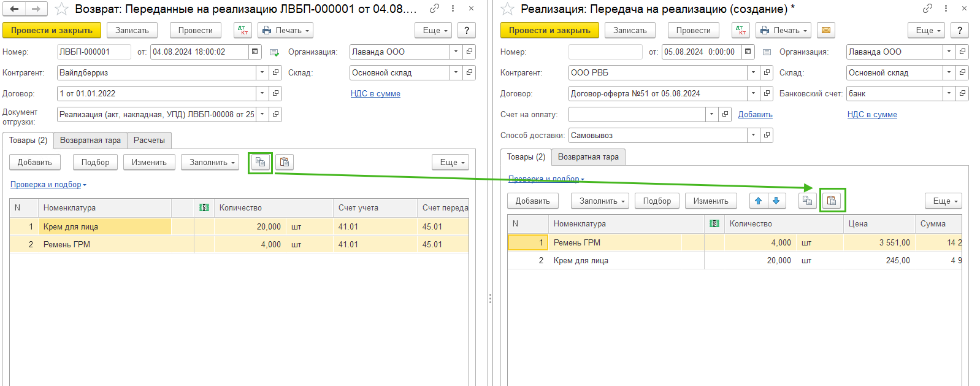Open НДС в сумме link in Реализация window
The image size is (980, 386).
pos(872,115)
